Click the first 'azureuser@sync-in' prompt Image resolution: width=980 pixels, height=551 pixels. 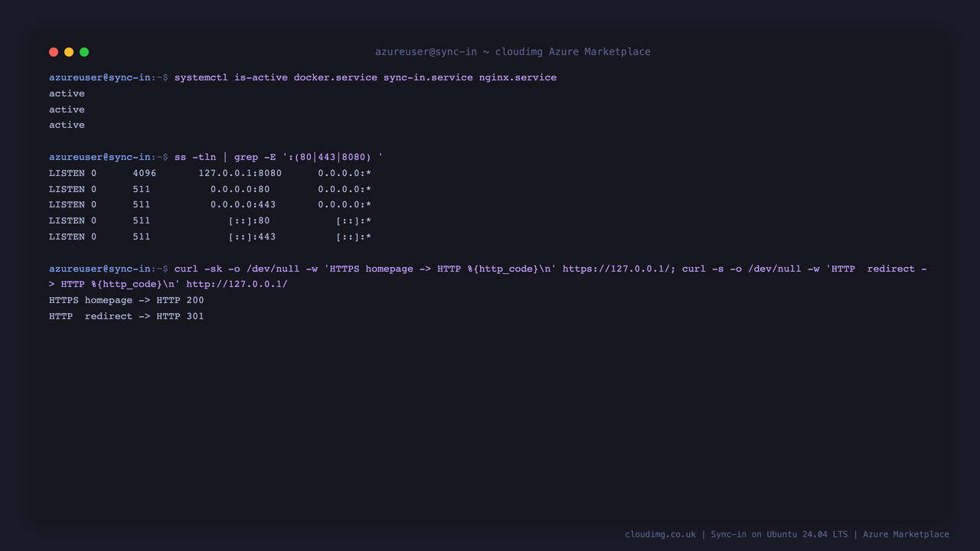point(100,77)
